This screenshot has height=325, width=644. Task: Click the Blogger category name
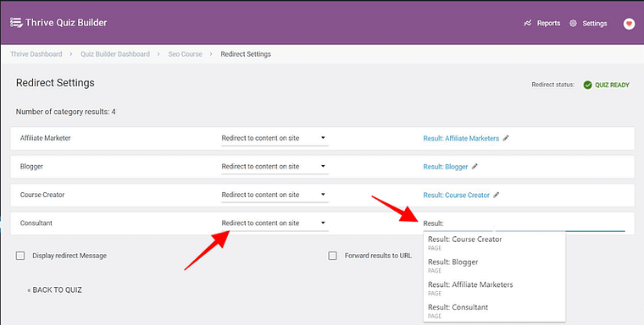click(31, 167)
